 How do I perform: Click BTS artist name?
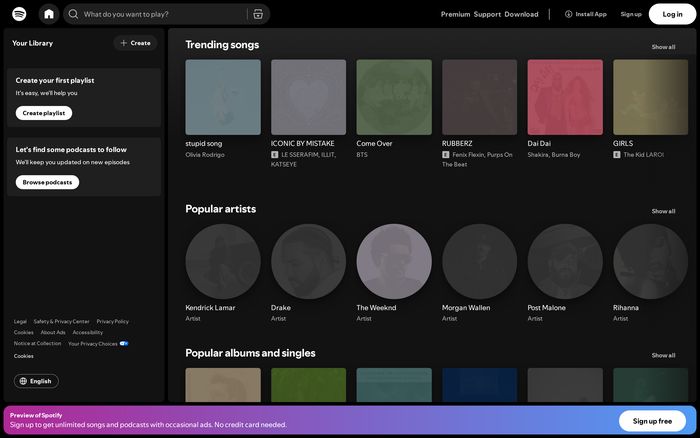click(362, 154)
